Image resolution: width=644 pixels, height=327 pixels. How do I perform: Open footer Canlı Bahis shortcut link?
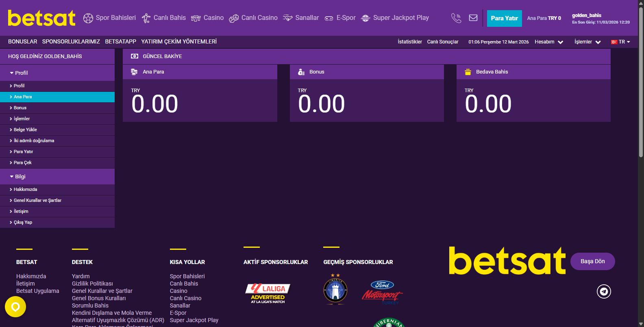[x=184, y=284]
